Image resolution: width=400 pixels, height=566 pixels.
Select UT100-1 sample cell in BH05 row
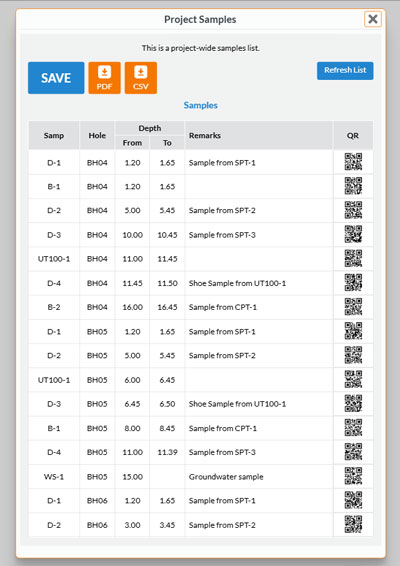(x=54, y=380)
